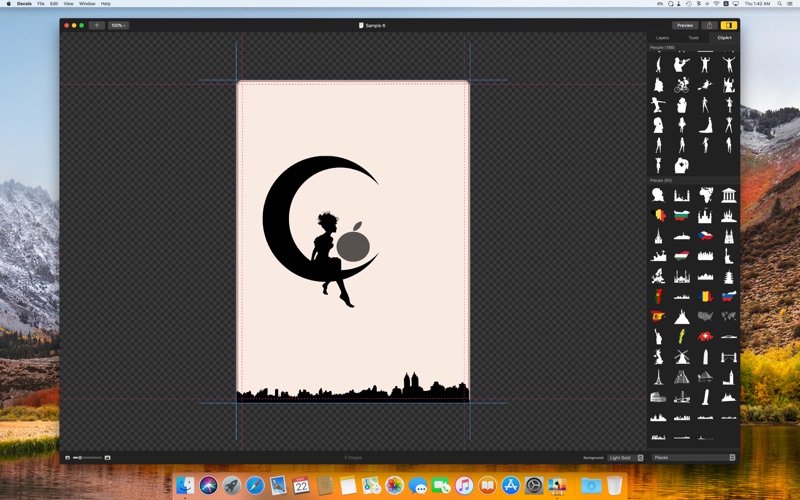Viewport: 800px width, 500px height.
Task: Adjust the zoom slider at the bottom left
Action: [x=87, y=458]
